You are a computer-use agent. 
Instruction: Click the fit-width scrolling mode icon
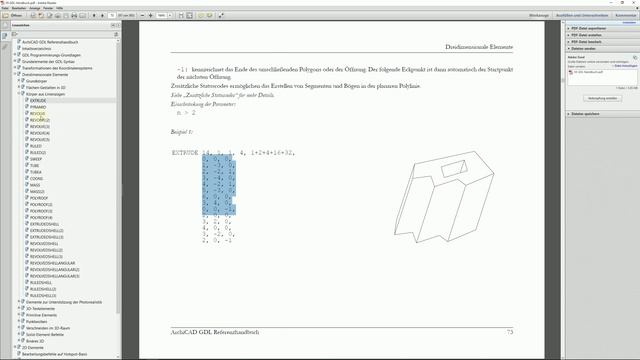(181, 16)
